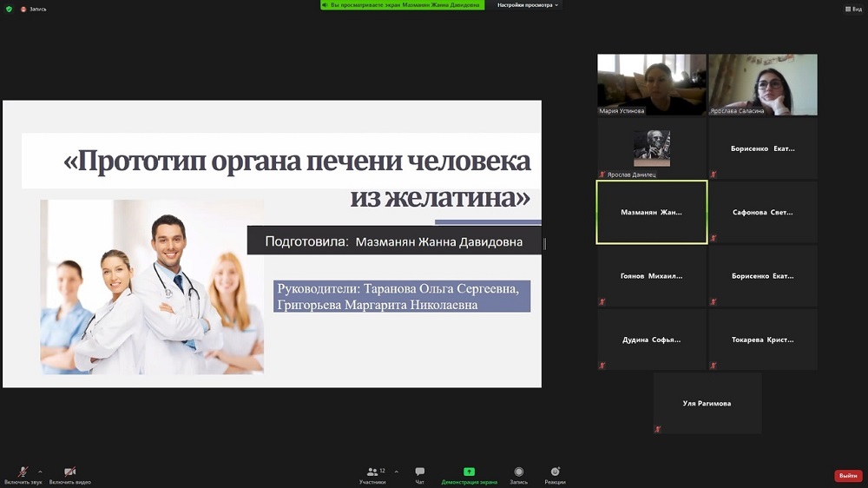This screenshot has height=488, width=868.
Task: Unmute microphone with Включить звук button
Action: tap(23, 473)
